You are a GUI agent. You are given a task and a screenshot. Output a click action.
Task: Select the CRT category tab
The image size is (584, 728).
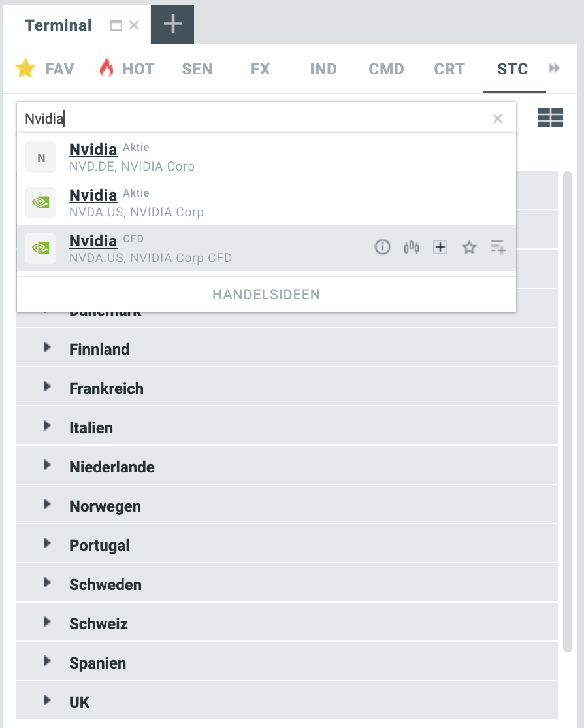449,69
